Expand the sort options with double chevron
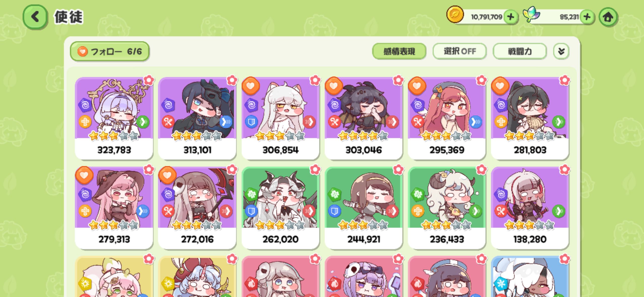 tap(561, 51)
